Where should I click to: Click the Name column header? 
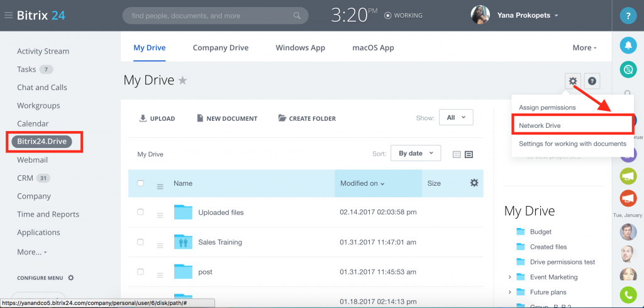(183, 183)
